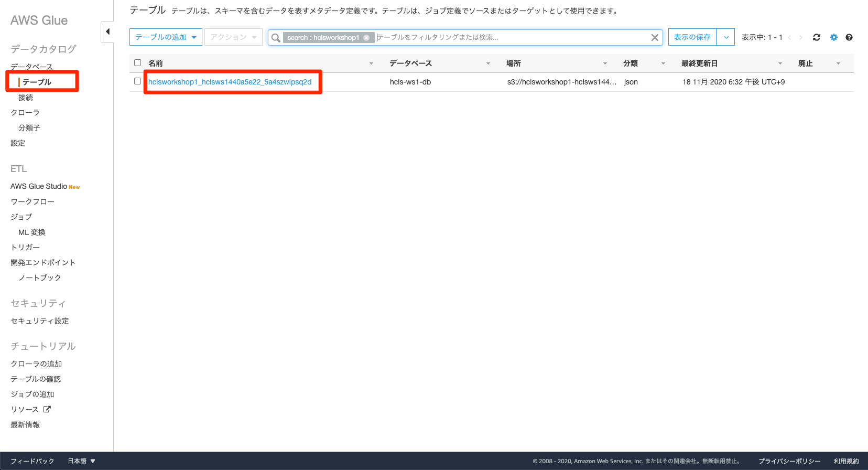Open クローラ in the sidebar
The height and width of the screenshot is (470, 868).
pos(25,112)
